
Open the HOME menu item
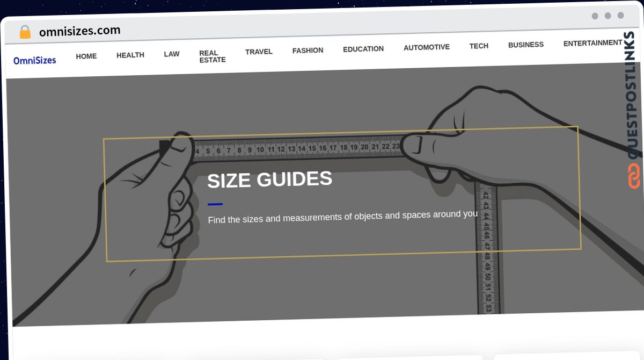(86, 56)
